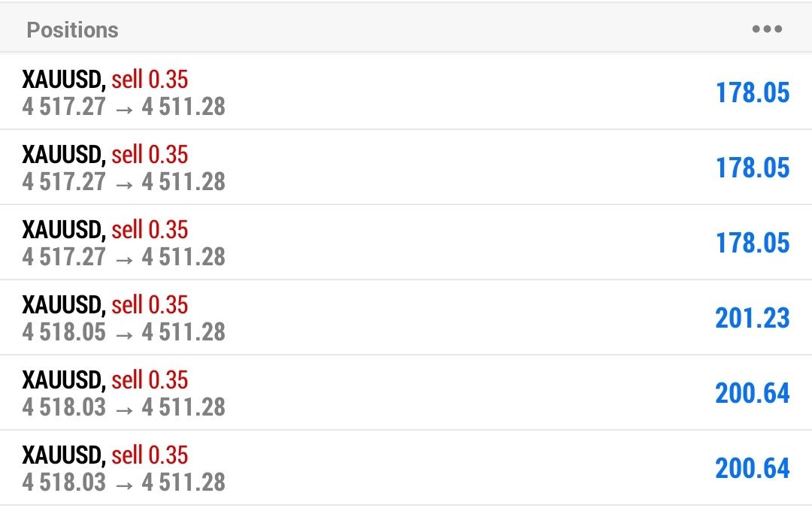This screenshot has height=508, width=812.
Task: Click the 178.05 profit in the third row
Action: (x=753, y=243)
